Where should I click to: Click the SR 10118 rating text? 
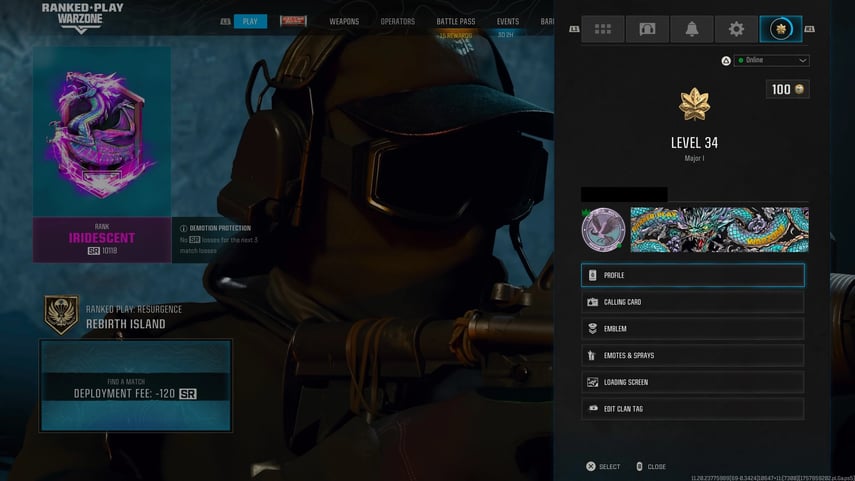(x=102, y=251)
